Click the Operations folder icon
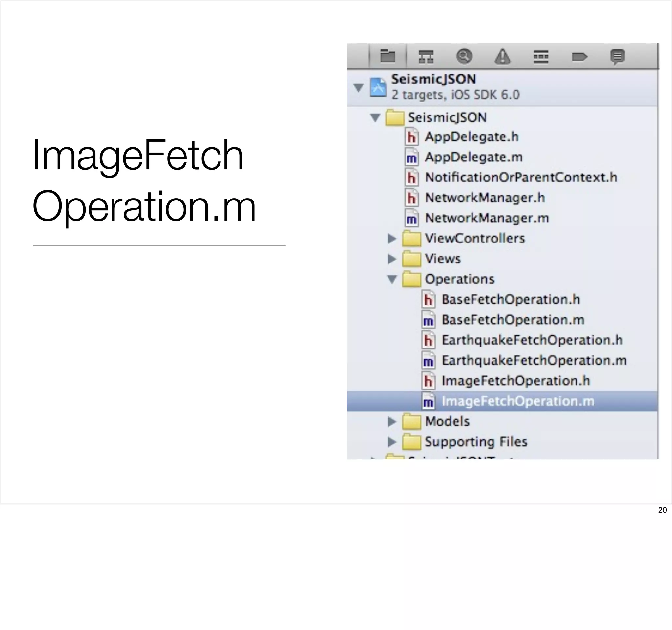Image resolution: width=672 pixels, height=630 pixels. tap(412, 279)
